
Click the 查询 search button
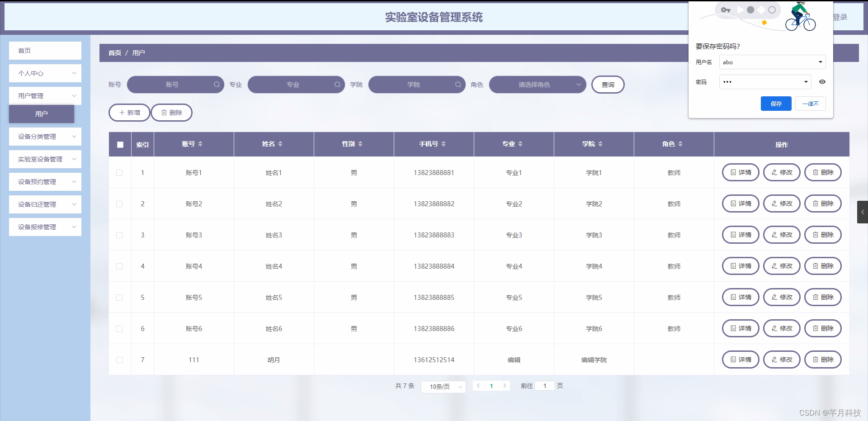coord(608,85)
